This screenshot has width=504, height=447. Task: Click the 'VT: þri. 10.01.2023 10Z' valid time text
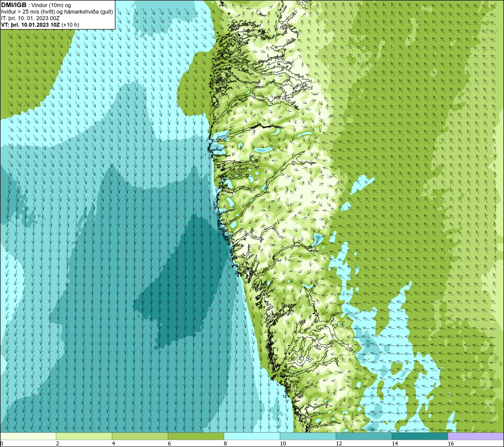(x=30, y=25)
